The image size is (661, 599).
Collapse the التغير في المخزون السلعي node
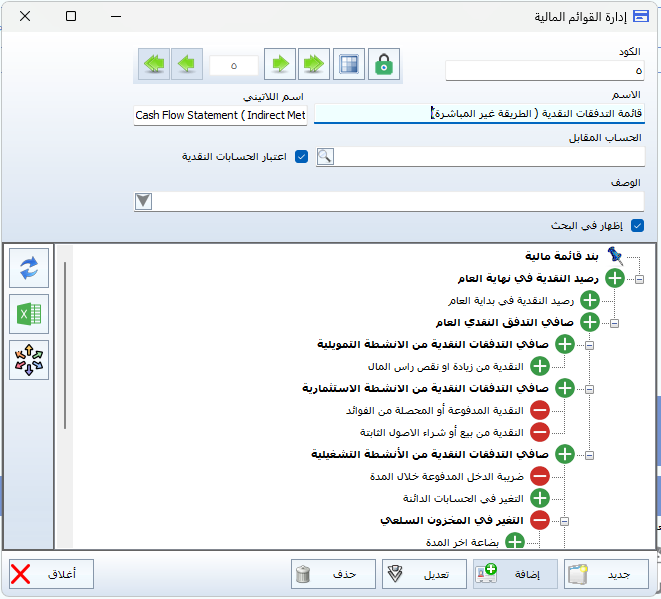pyautogui.click(x=564, y=520)
